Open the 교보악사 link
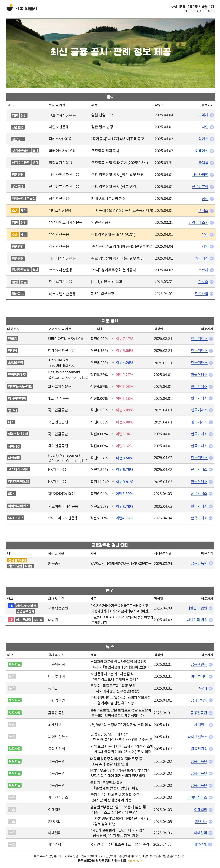This screenshot has height=868, width=220. [202, 115]
